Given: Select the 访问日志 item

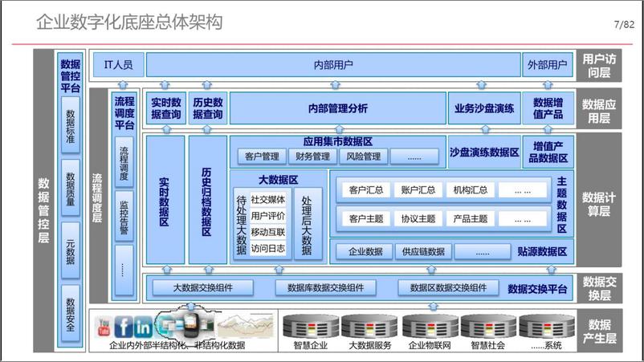Looking at the screenshot, I should pyautogui.click(x=267, y=248).
